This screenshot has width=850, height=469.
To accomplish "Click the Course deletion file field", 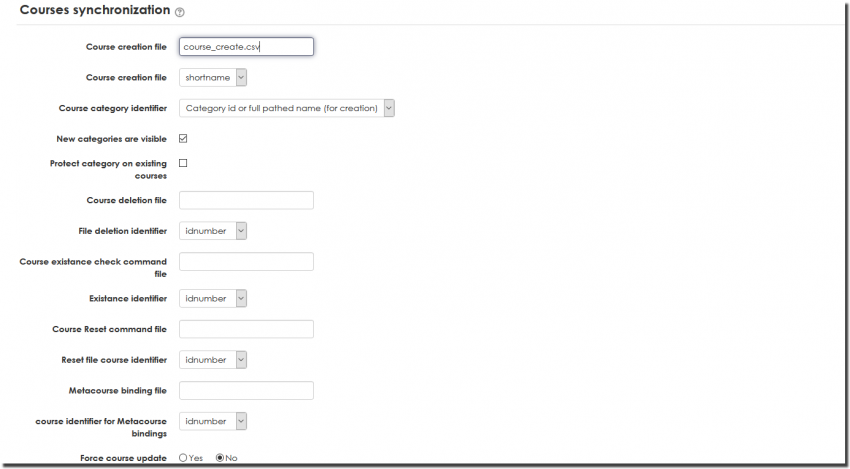I will 246,200.
